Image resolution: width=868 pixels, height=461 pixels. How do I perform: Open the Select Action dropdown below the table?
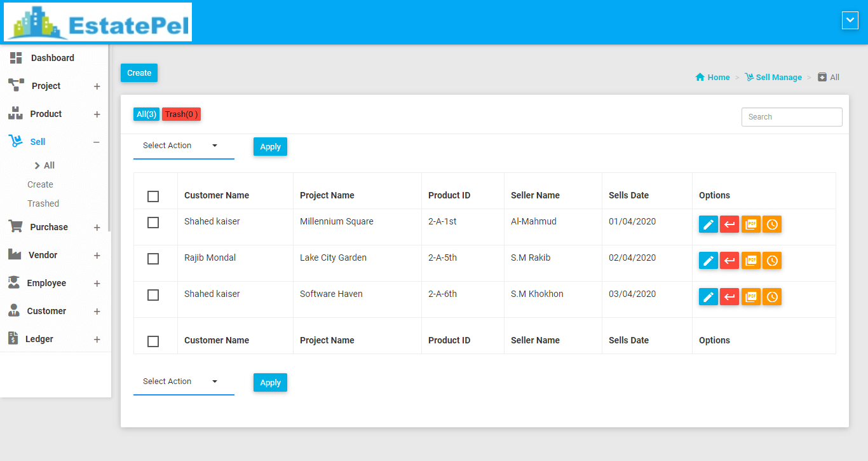point(184,382)
